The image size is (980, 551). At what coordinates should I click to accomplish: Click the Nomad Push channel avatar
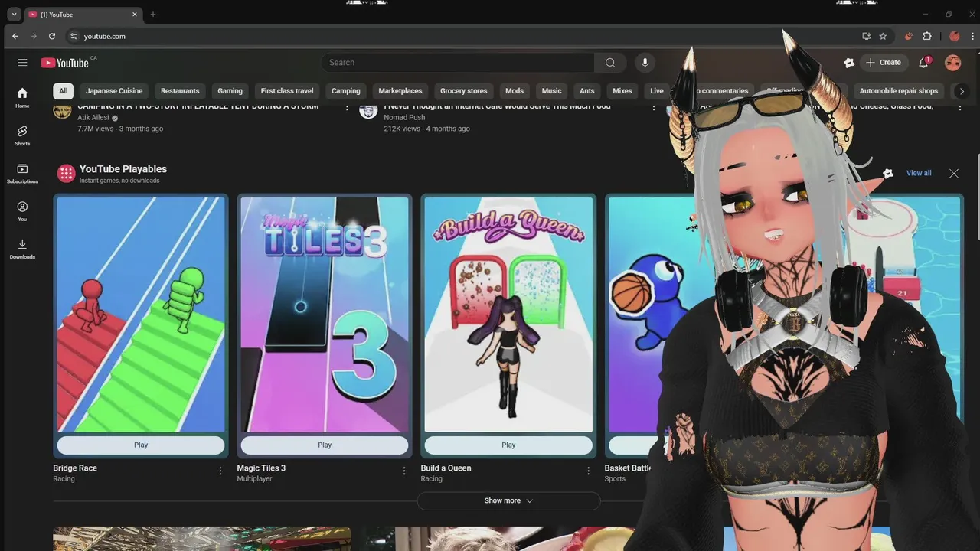tap(368, 111)
